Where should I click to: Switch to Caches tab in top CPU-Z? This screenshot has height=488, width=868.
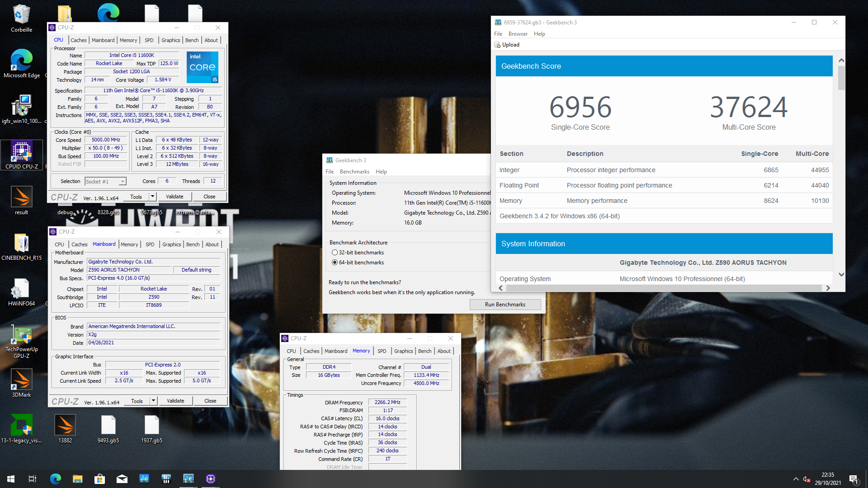pos(78,40)
